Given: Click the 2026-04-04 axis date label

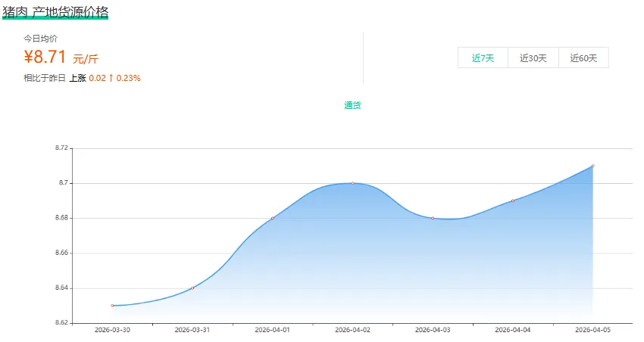Looking at the screenshot, I should click(513, 330).
